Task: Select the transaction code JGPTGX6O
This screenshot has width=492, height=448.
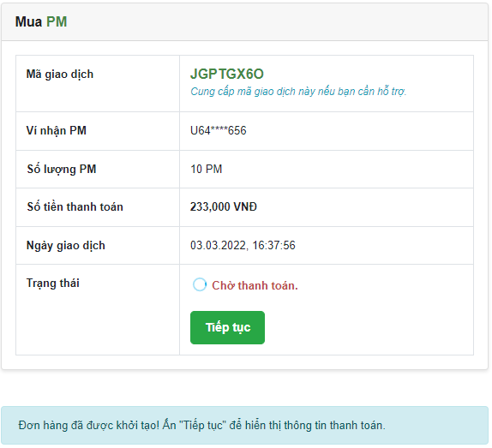Action: tap(227, 74)
